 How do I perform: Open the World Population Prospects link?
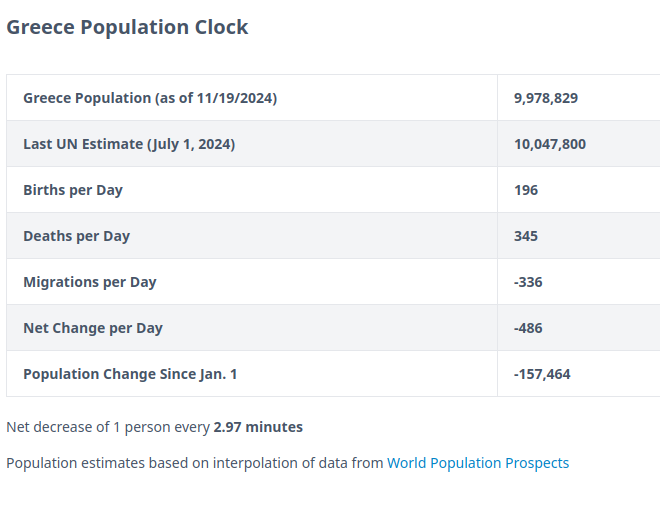(478, 463)
